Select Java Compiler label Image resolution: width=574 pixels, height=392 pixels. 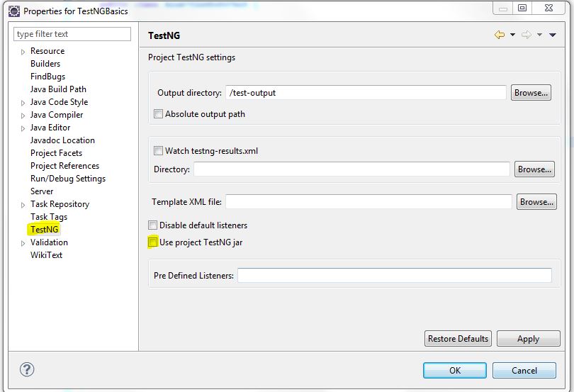click(57, 115)
